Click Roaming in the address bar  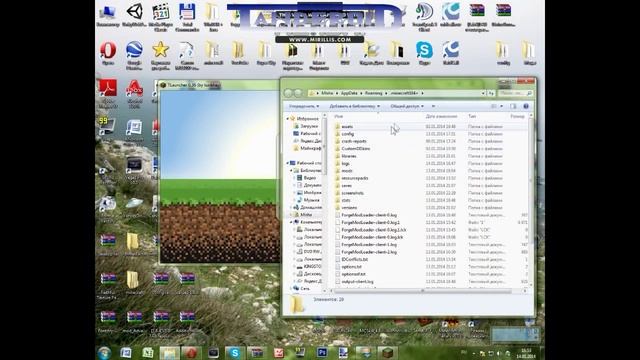(x=373, y=93)
